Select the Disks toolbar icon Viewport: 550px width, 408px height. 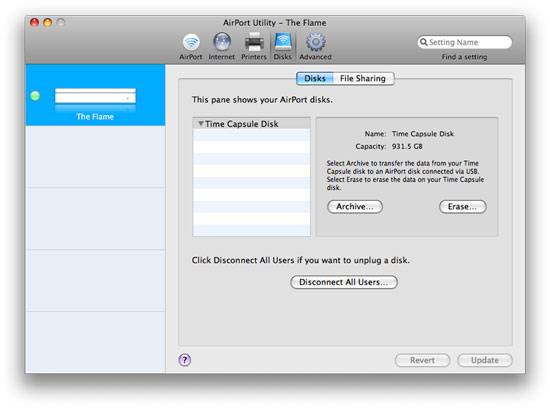282,42
